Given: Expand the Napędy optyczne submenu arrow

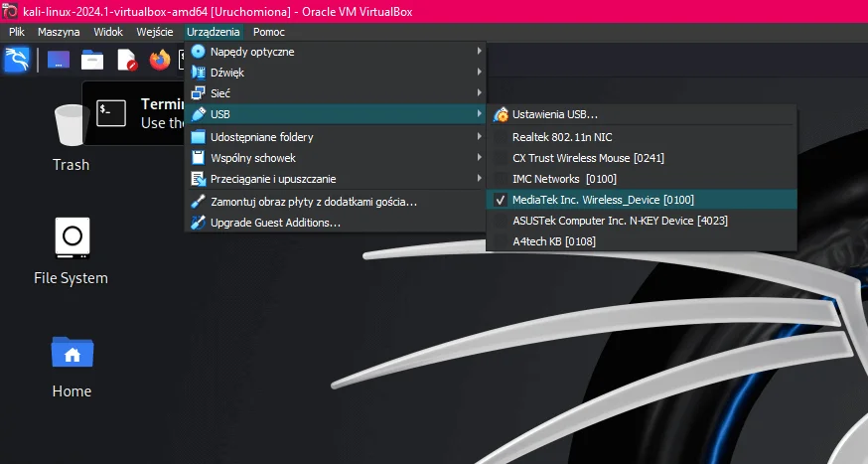Looking at the screenshot, I should pos(479,51).
